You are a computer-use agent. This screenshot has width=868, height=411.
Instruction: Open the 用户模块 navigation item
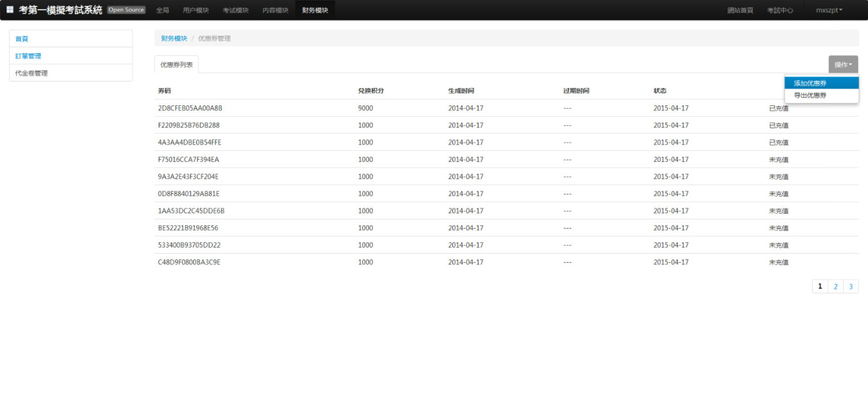tap(196, 10)
